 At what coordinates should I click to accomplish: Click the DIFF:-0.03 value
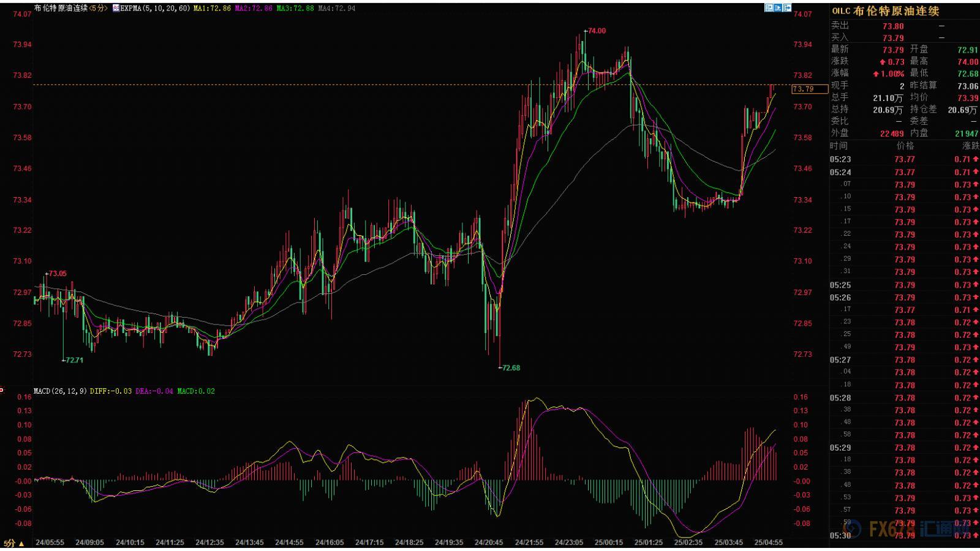point(111,391)
